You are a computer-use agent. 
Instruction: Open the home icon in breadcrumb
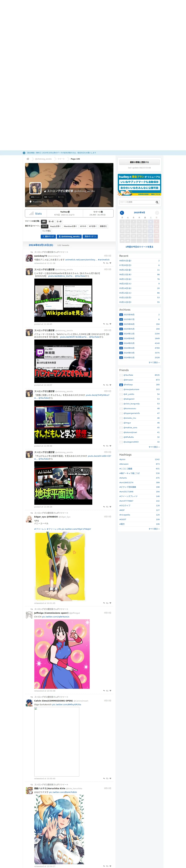(x=28, y=159)
